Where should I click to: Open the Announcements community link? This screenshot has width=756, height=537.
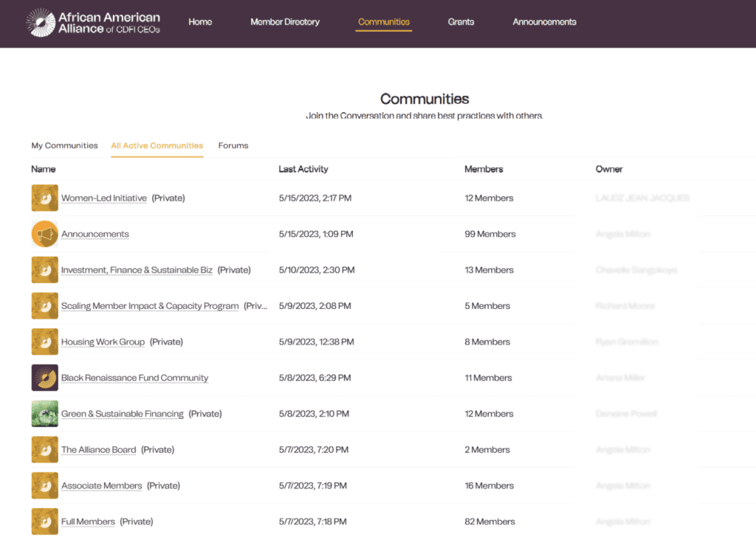pos(95,234)
